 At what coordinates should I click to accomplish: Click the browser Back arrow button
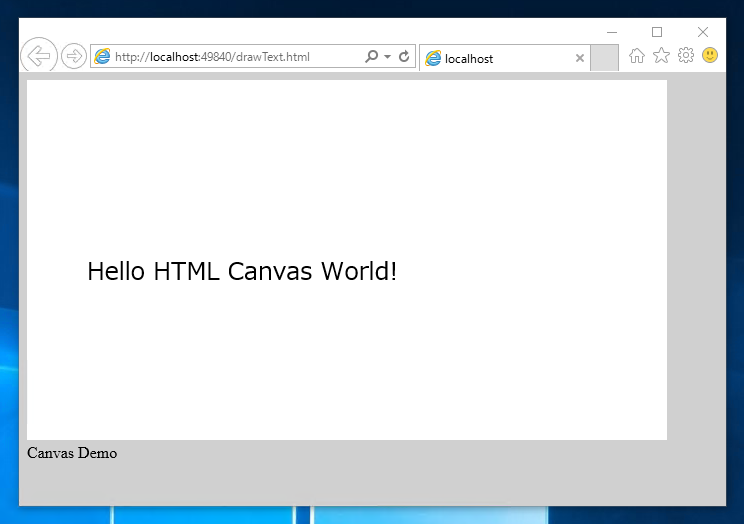39,56
